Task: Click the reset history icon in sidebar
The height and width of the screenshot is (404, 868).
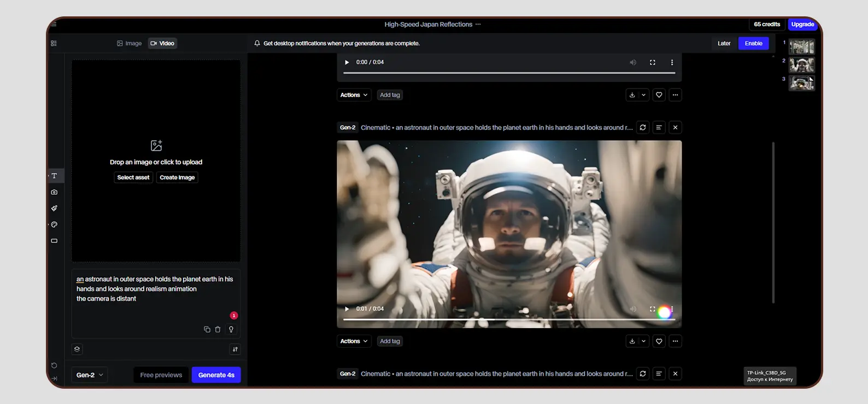Action: [x=54, y=365]
